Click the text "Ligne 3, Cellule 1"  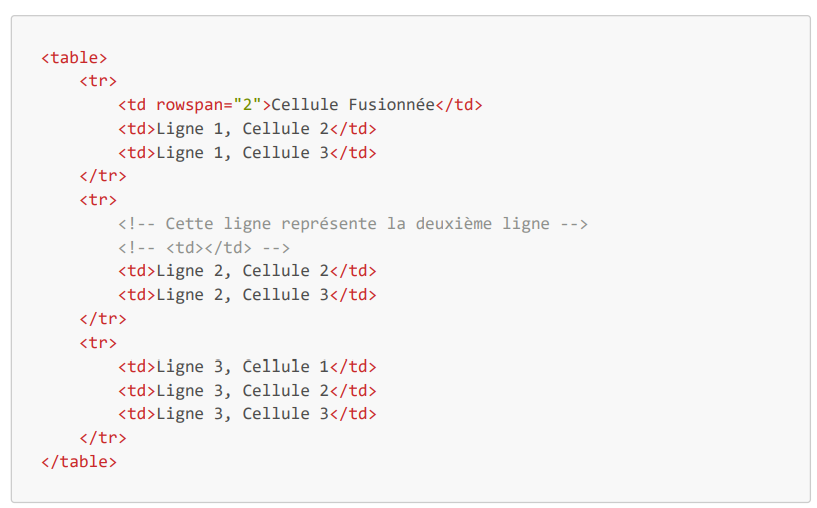click(242, 367)
